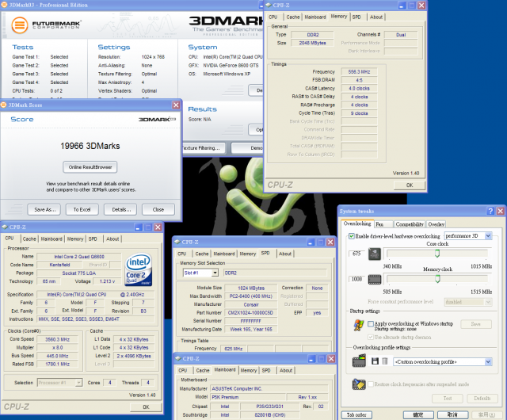Viewport: 507px width, 420px height.
Task: Open Memory tab in CPU-Z Mainboard window
Action: (248, 371)
